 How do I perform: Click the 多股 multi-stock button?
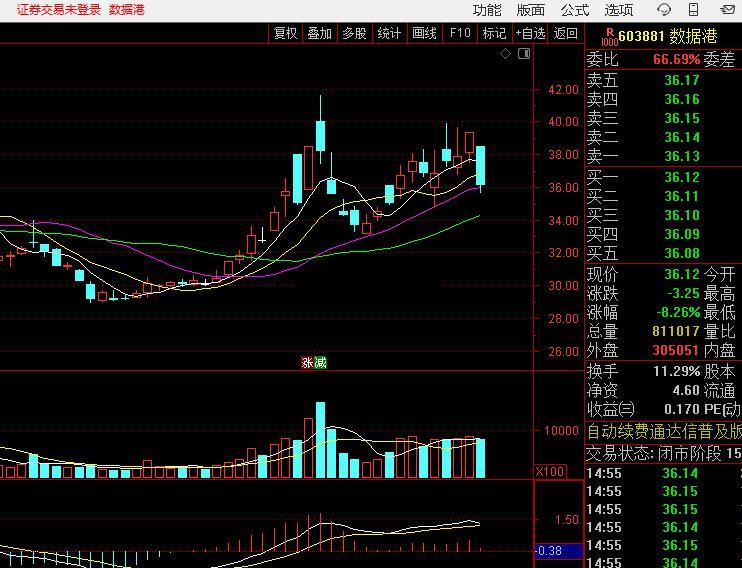pyautogui.click(x=354, y=33)
